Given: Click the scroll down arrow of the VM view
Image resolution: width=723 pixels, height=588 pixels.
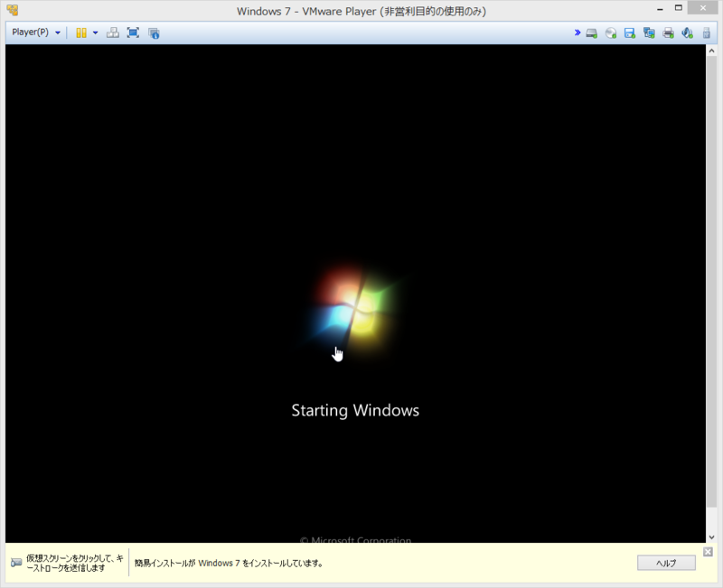Looking at the screenshot, I should coord(711,537).
